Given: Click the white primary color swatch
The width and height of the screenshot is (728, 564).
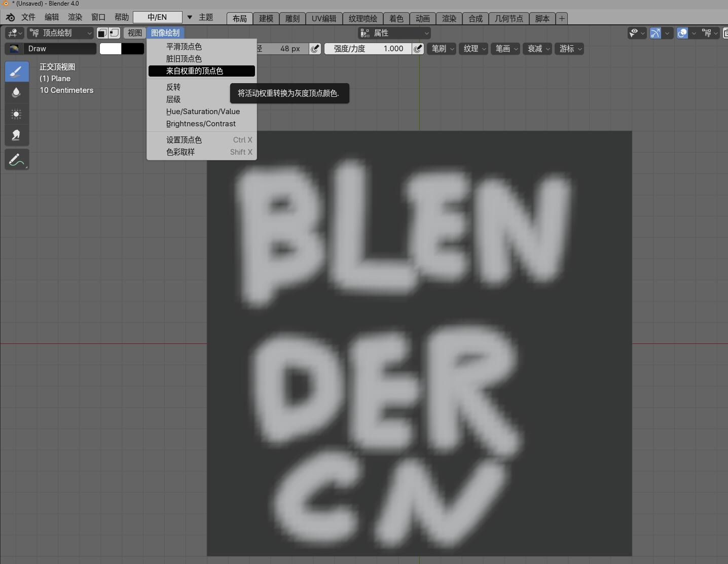Looking at the screenshot, I should (111, 49).
